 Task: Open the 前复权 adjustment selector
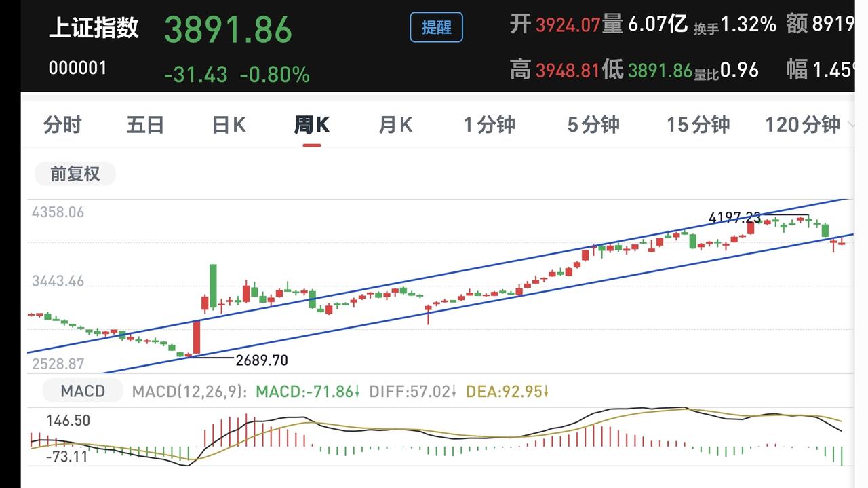[x=75, y=174]
